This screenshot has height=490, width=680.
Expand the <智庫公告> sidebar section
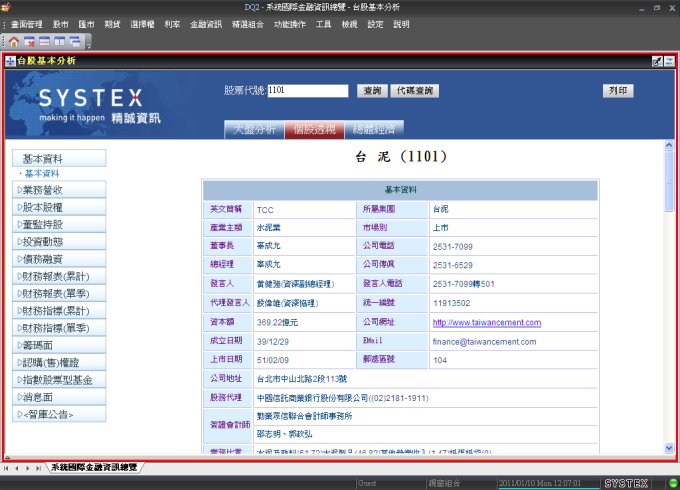coord(59,414)
